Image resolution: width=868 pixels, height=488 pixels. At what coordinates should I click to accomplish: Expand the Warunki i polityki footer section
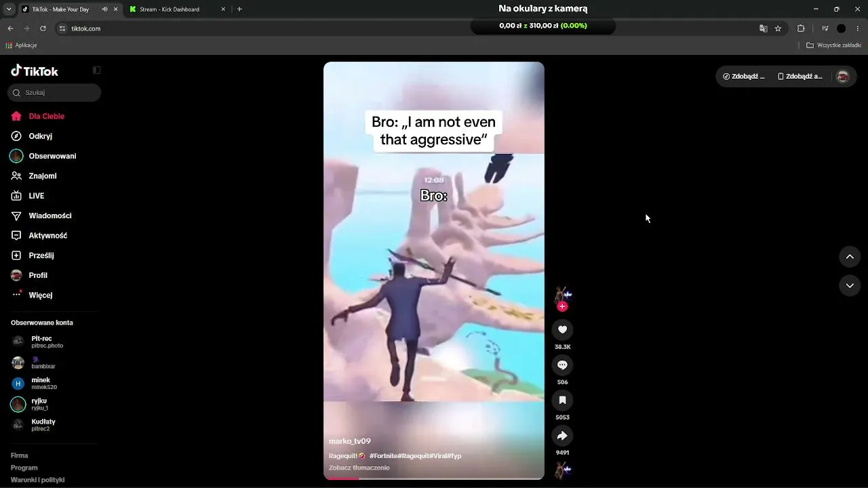point(38,480)
